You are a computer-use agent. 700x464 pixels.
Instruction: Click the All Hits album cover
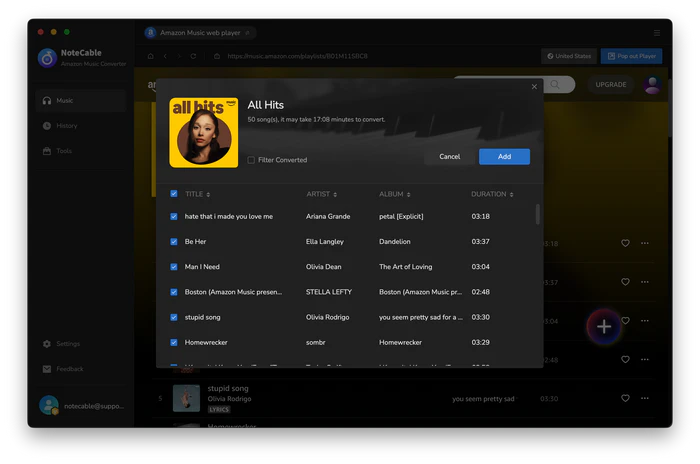[x=204, y=133]
